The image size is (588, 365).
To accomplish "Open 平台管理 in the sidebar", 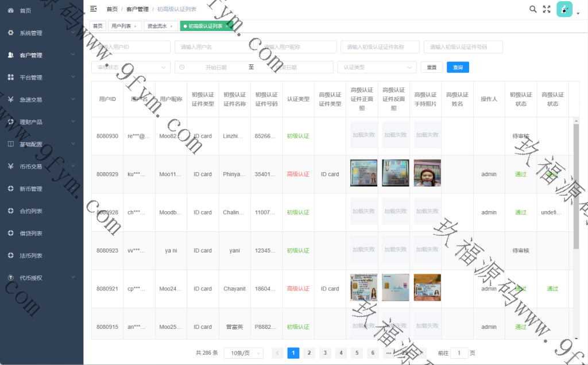I will click(x=41, y=77).
